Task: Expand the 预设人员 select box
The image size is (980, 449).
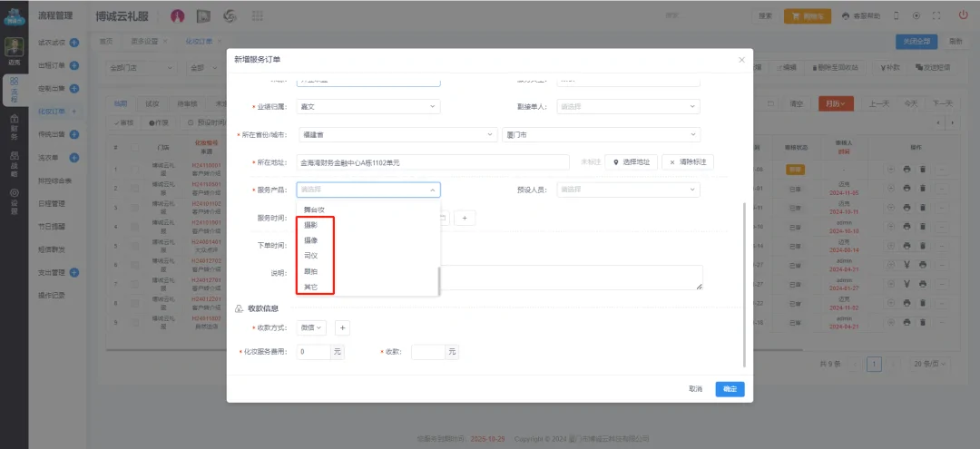Action: point(627,190)
